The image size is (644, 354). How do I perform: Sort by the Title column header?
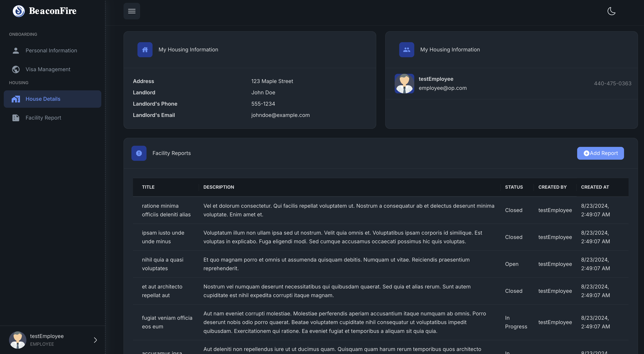[148, 187]
